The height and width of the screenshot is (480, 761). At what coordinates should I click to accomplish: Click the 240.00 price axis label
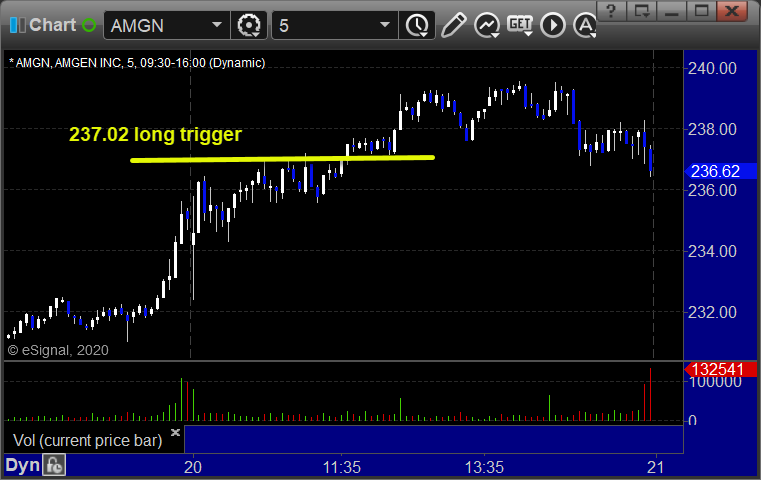[712, 68]
